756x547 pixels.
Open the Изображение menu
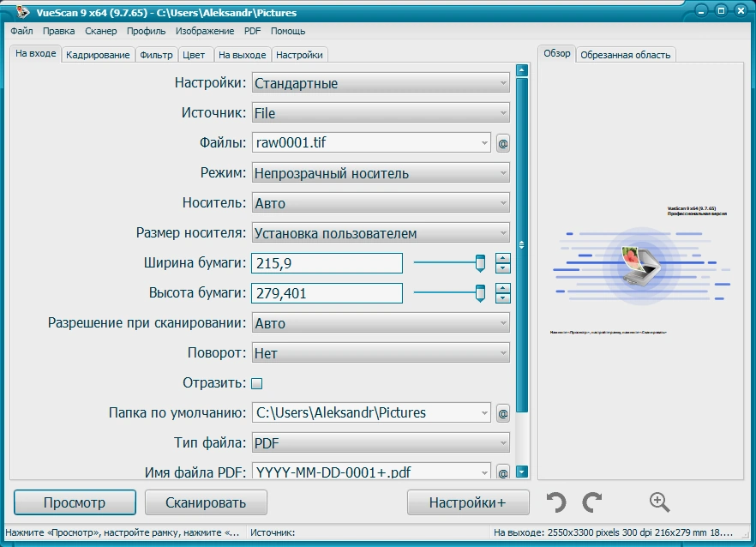pos(205,31)
